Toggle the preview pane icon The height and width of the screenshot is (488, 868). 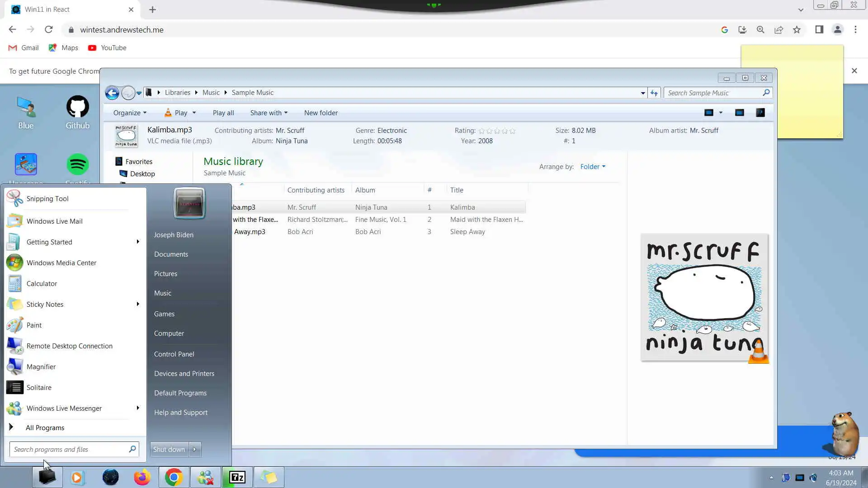[x=739, y=113]
